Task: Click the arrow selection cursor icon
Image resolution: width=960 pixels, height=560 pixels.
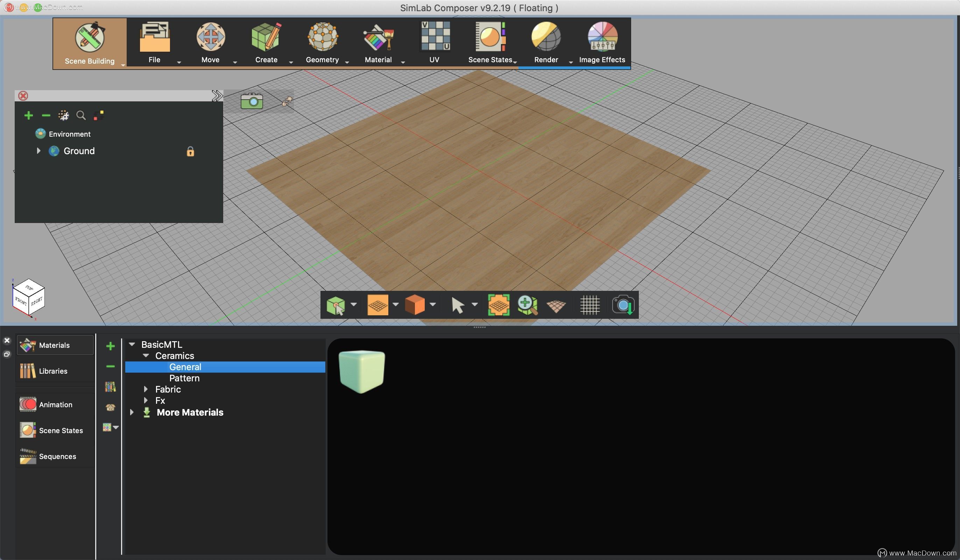Action: click(x=458, y=305)
